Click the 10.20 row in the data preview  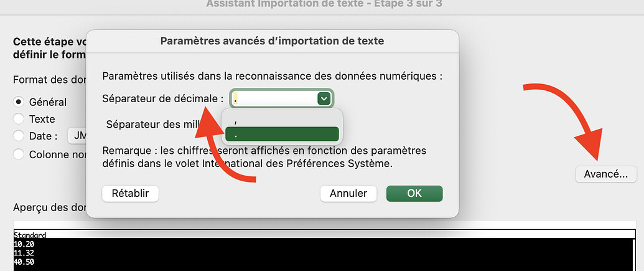tap(25, 244)
